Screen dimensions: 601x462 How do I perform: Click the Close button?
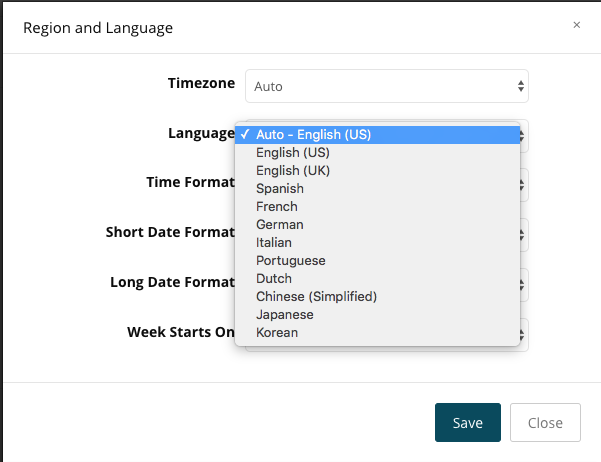pyautogui.click(x=545, y=423)
